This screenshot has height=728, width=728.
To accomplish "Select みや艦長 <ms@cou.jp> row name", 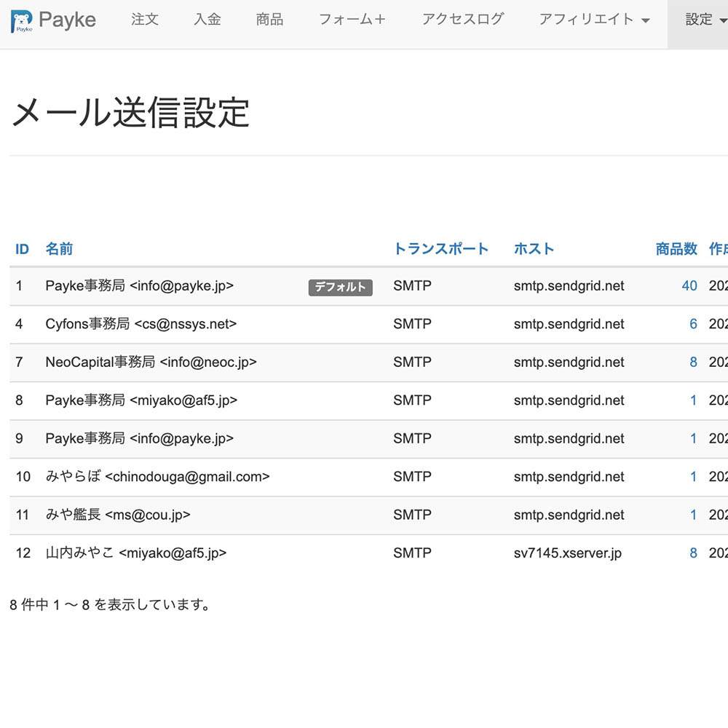I will tap(118, 515).
